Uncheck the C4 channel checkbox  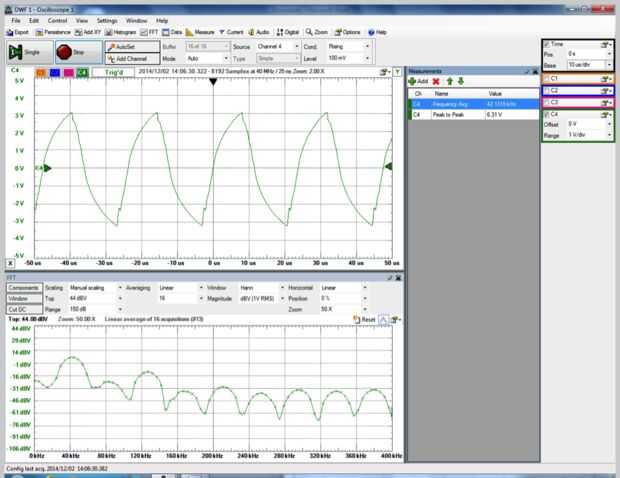click(547, 115)
